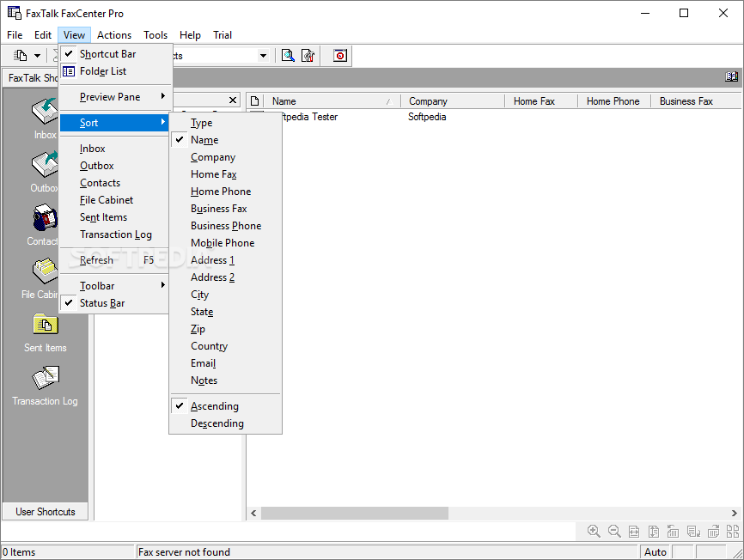
Task: Click the find magnifier toolbar icon
Action: 288,56
